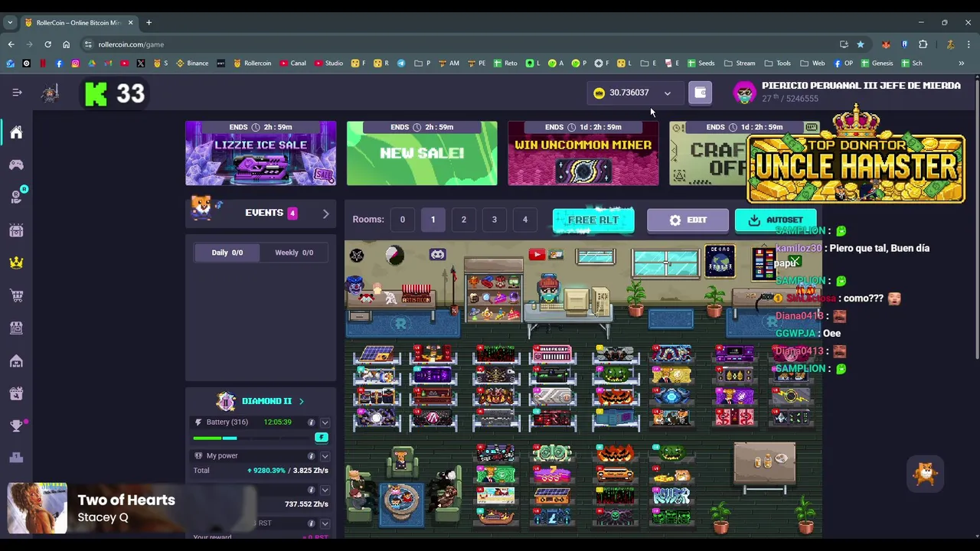This screenshot has height=551, width=980.
Task: Click the EDIT room button
Action: pos(688,220)
